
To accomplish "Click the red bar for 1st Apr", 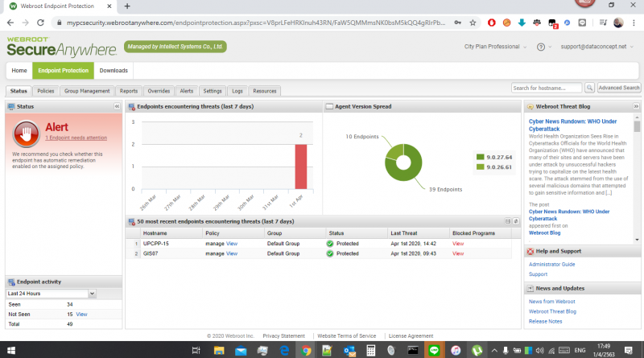I will [x=300, y=167].
